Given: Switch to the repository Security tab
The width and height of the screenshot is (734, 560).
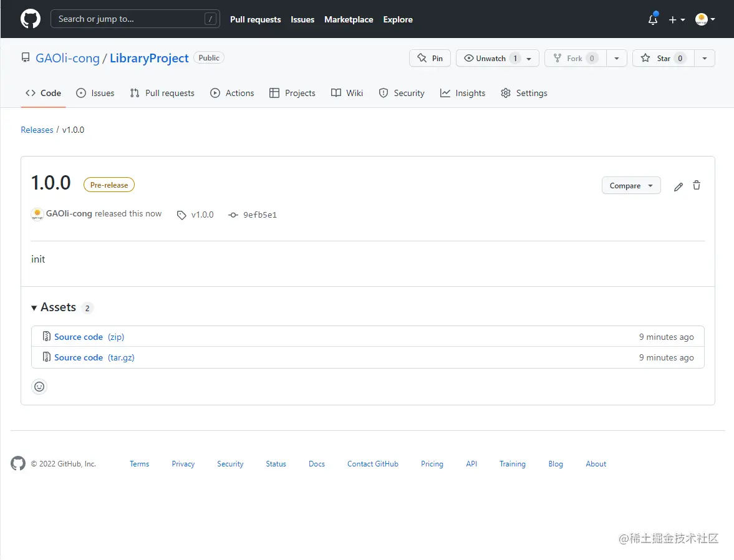Looking at the screenshot, I should point(402,93).
